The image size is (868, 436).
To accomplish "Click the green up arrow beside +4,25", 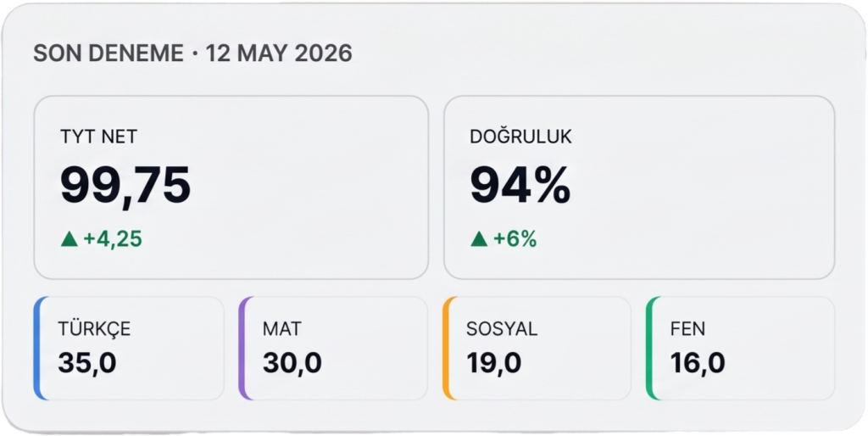I will coord(70,239).
